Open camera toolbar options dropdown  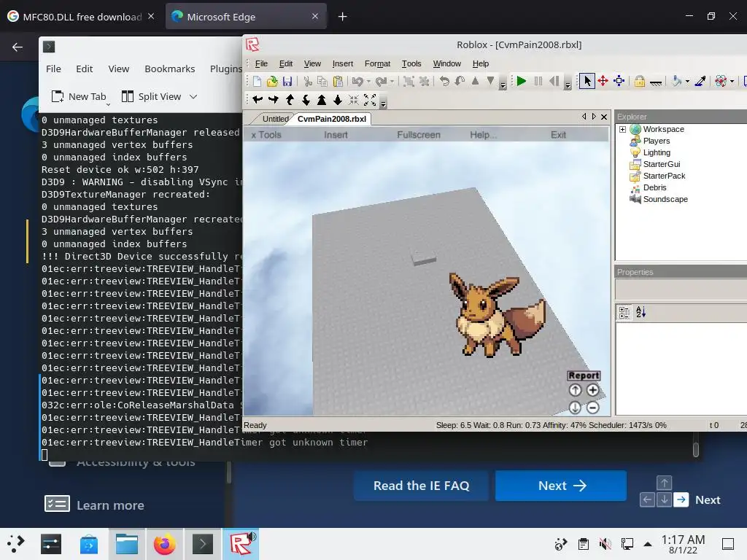pos(383,103)
